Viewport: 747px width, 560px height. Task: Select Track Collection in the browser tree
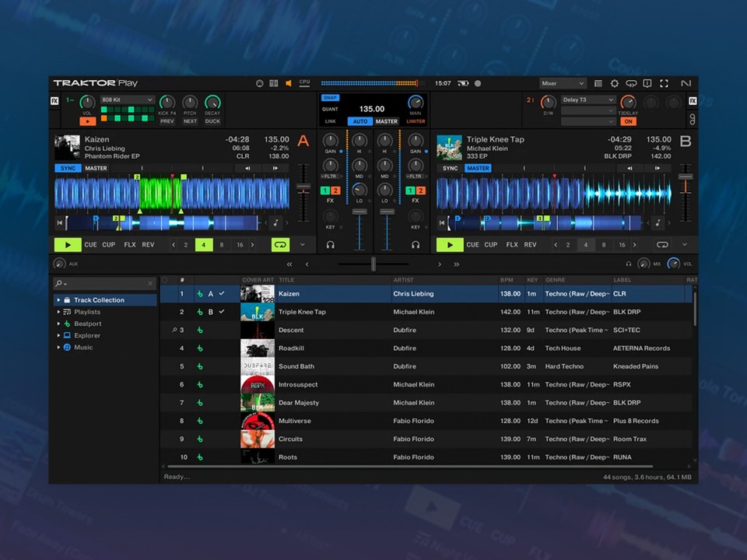point(105,300)
